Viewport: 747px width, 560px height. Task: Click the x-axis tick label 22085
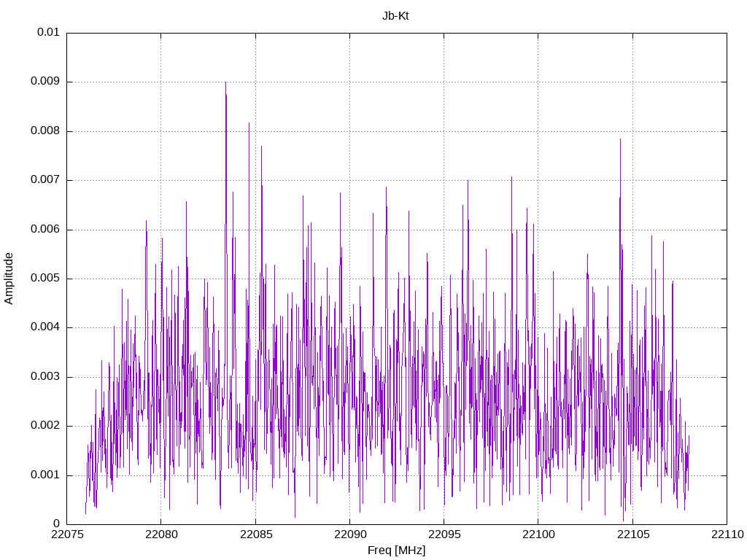(256, 534)
